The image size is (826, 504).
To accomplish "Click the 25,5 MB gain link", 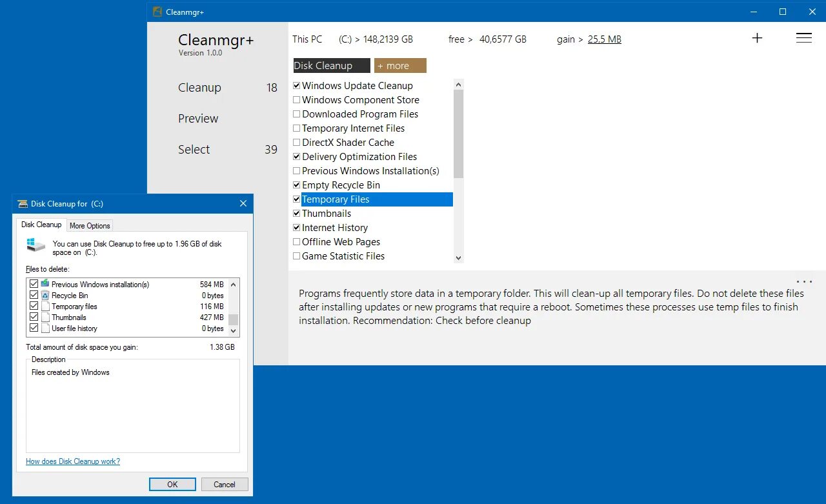I will [x=604, y=39].
